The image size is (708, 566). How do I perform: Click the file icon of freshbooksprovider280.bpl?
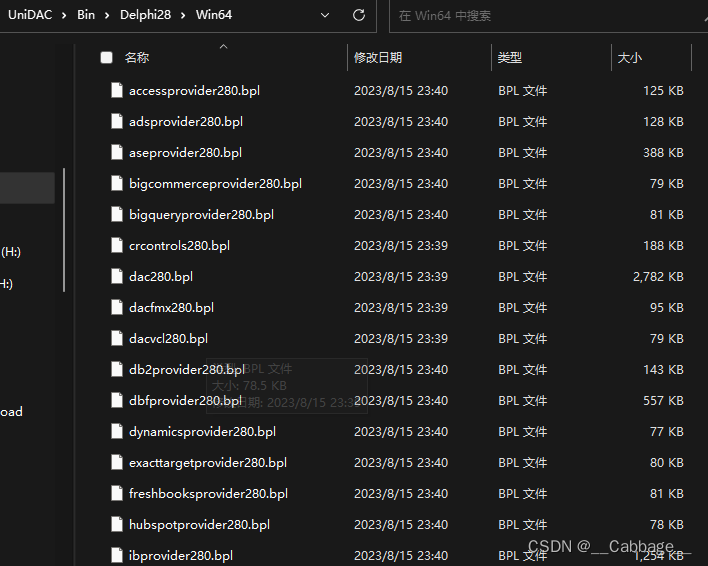[117, 493]
